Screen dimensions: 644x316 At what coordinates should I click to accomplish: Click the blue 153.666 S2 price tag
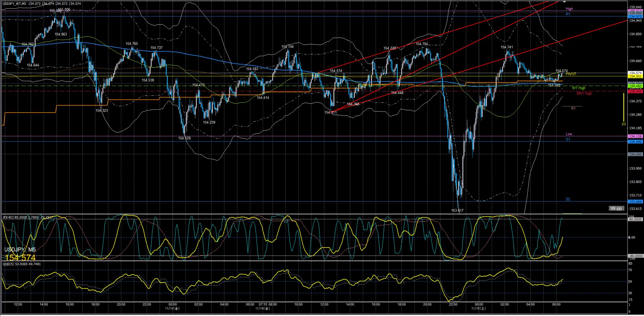point(635,202)
